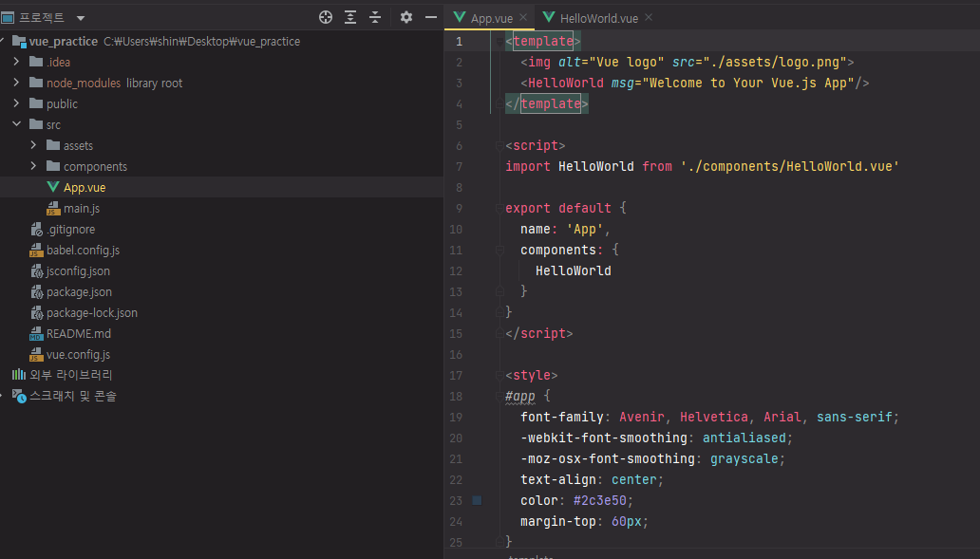This screenshot has height=559, width=980.
Task: Select README.md in the tree
Action: [78, 333]
